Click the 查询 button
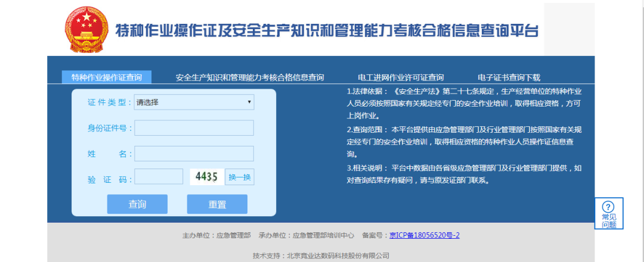The image size is (644, 262). 137,204
